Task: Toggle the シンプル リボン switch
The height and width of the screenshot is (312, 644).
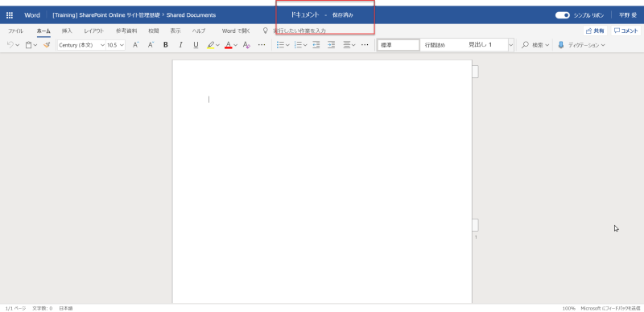Action: click(562, 15)
